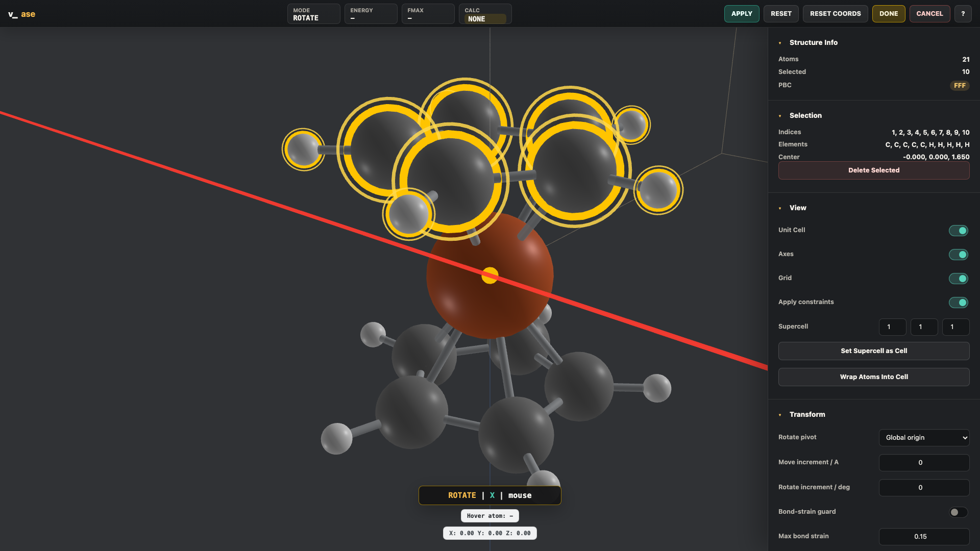
Task: Click the Center value '-0.000, 0.000, 1.650'
Action: tap(936, 157)
